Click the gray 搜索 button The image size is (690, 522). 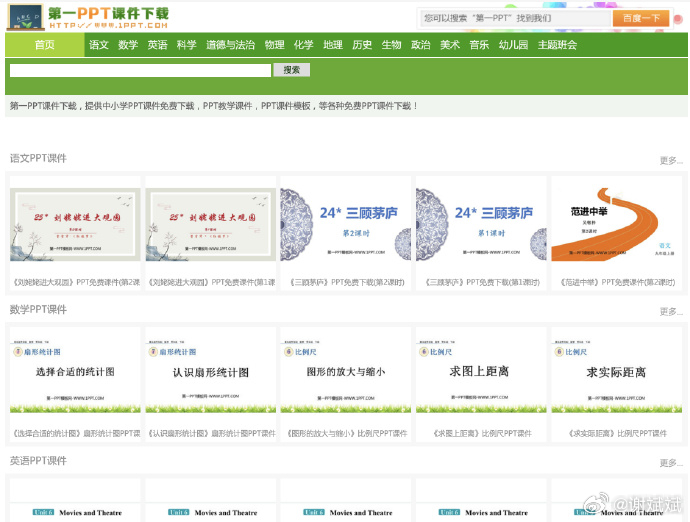point(292,70)
